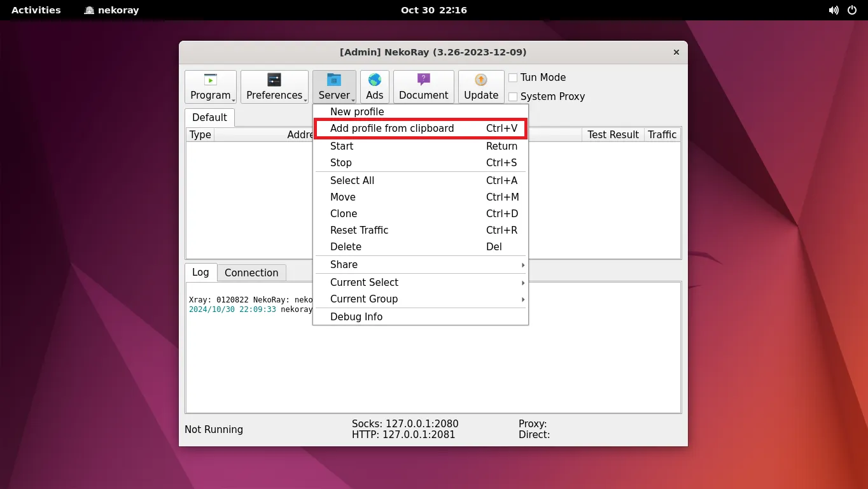Viewport: 868px width, 489px height.
Task: Open the Program toolbar menu
Action: point(211,87)
